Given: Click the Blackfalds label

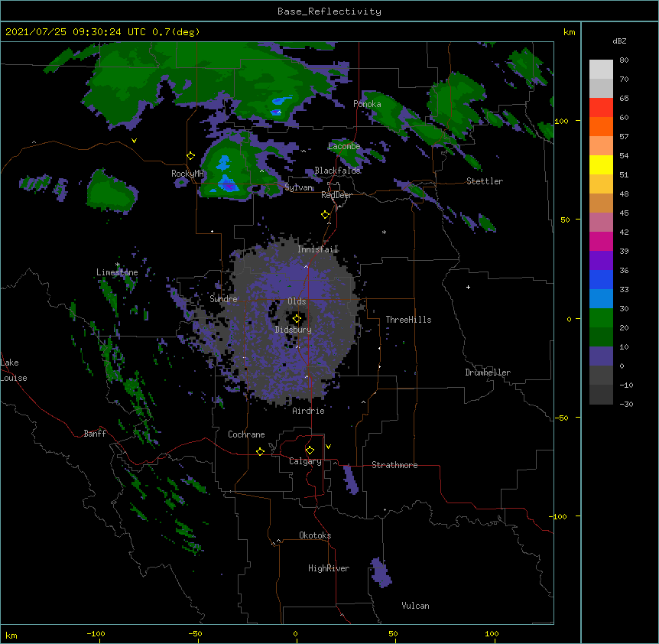Looking at the screenshot, I should tap(337, 171).
